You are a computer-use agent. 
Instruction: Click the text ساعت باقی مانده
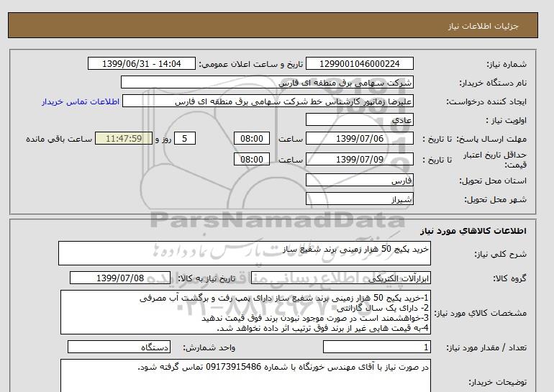point(59,139)
